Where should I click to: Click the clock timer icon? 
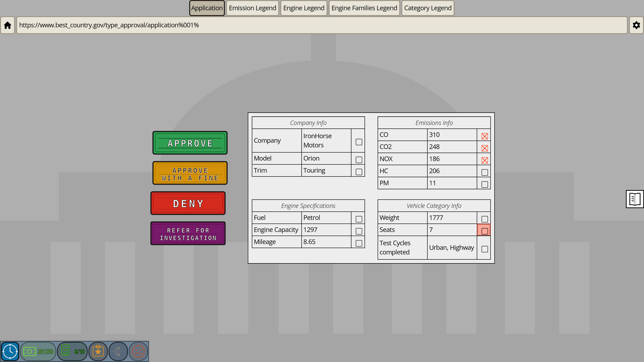pyautogui.click(x=10, y=351)
